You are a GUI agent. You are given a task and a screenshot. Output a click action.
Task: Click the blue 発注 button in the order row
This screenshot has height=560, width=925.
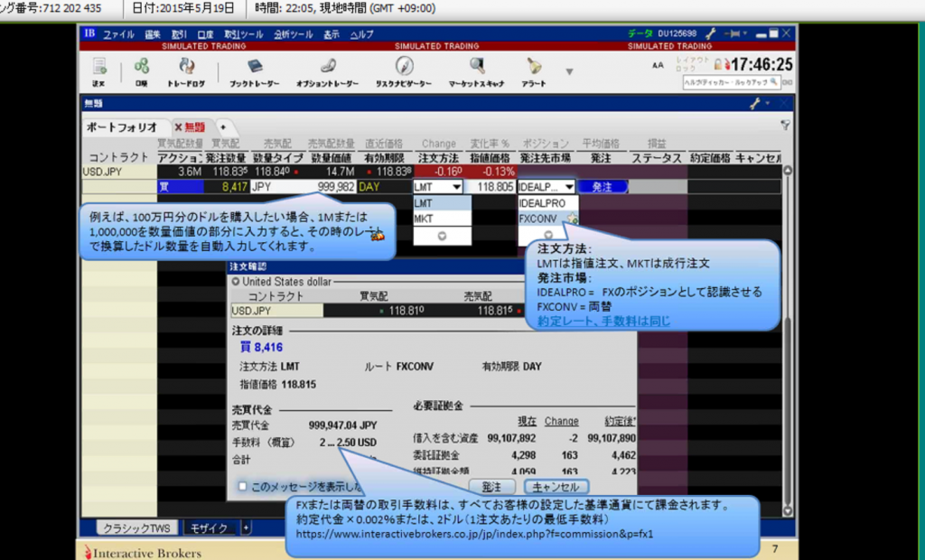(x=602, y=187)
